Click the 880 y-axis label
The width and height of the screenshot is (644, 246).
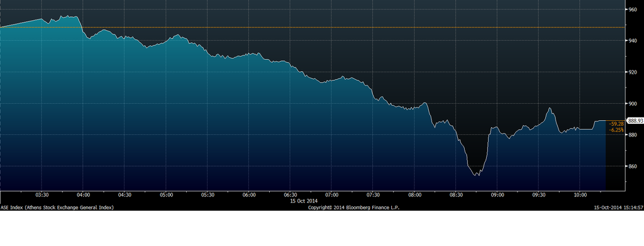(x=633, y=135)
